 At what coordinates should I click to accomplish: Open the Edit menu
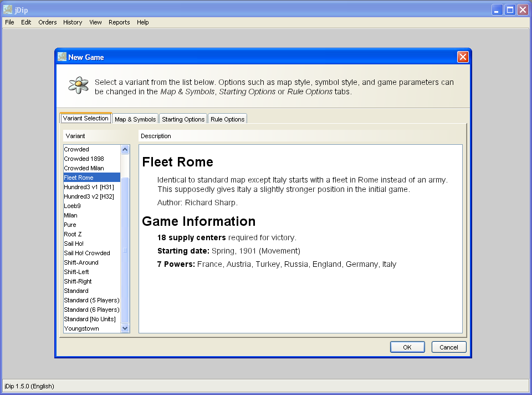(26, 22)
